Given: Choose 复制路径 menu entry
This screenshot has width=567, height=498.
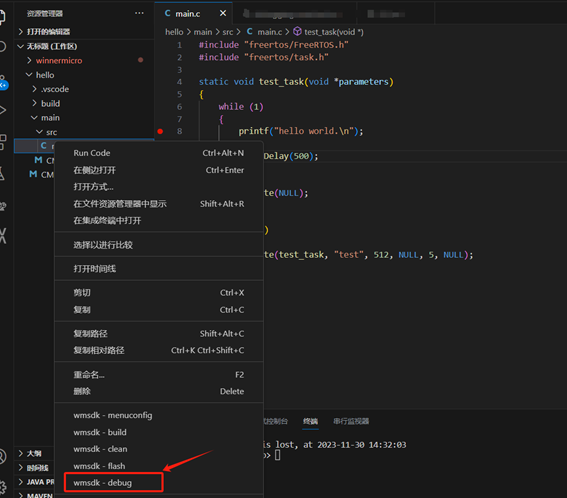Looking at the screenshot, I should click(x=158, y=333).
